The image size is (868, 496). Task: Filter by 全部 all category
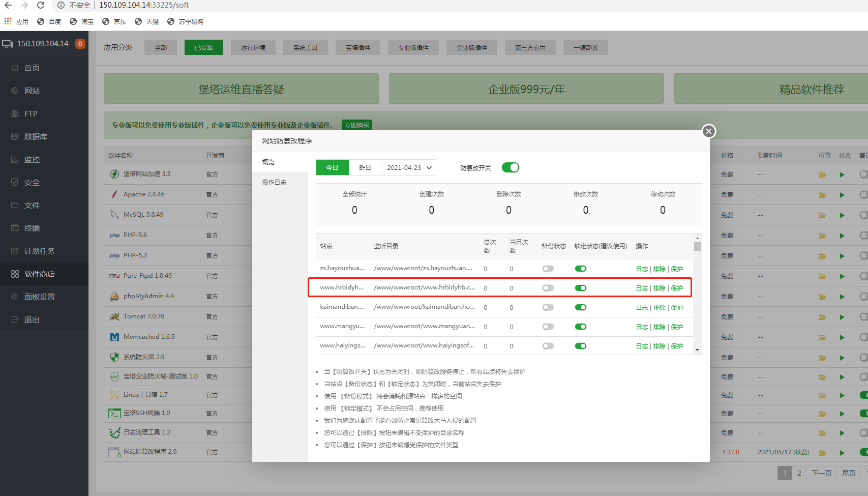coord(161,47)
